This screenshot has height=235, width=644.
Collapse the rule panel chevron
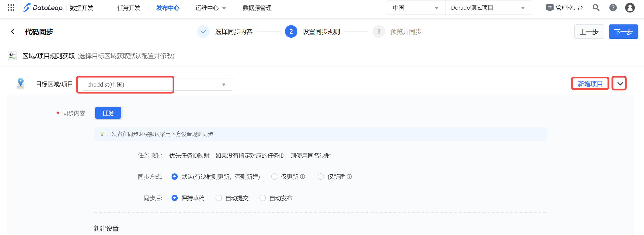coord(620,84)
